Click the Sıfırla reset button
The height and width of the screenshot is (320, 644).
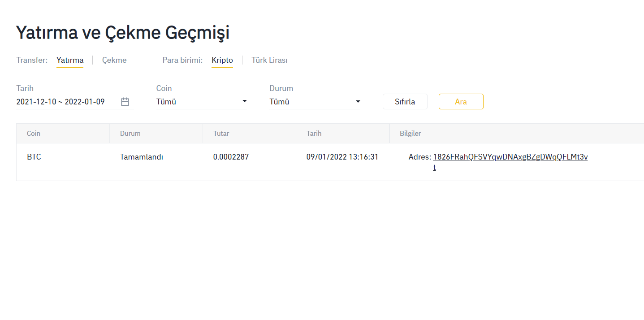pyautogui.click(x=405, y=102)
